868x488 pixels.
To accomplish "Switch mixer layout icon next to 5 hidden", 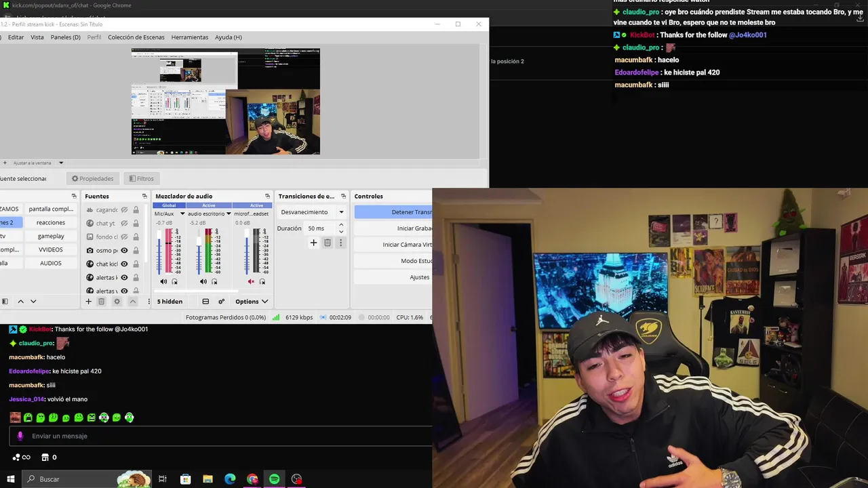I will (205, 302).
